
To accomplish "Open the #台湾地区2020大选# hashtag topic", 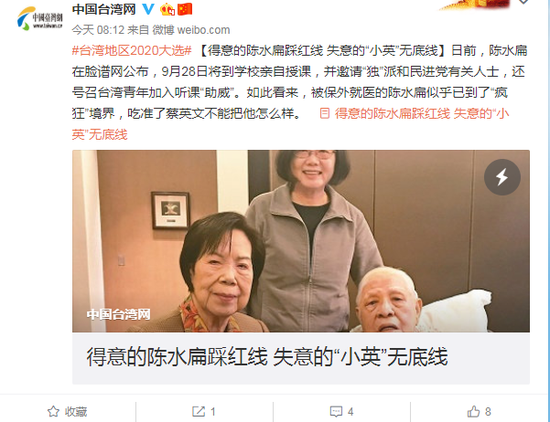I will click(132, 51).
